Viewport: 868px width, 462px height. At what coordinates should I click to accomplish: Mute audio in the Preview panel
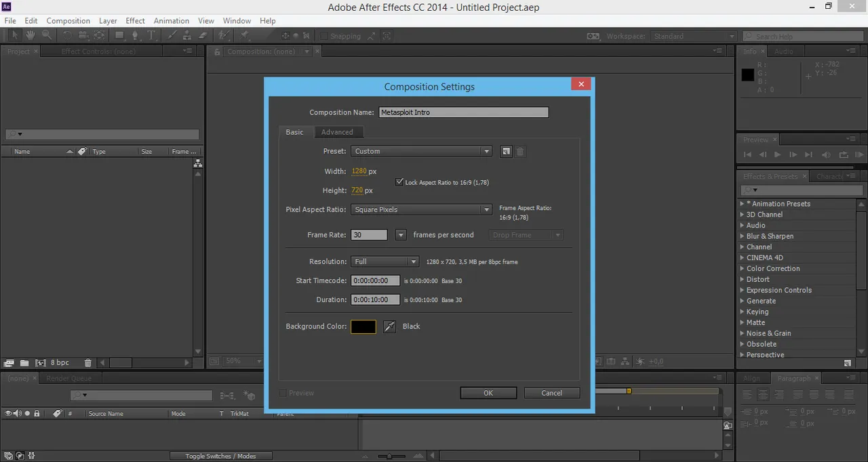coord(826,155)
